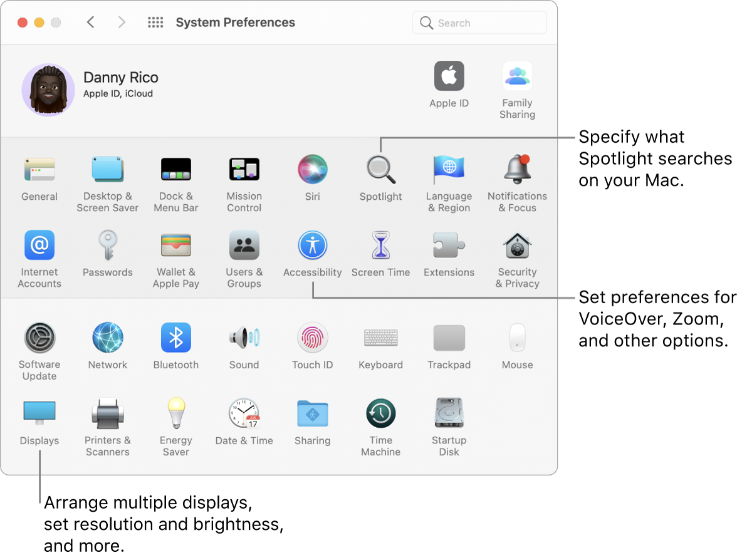Click inside the Search field
The height and width of the screenshot is (560, 742).
(479, 22)
